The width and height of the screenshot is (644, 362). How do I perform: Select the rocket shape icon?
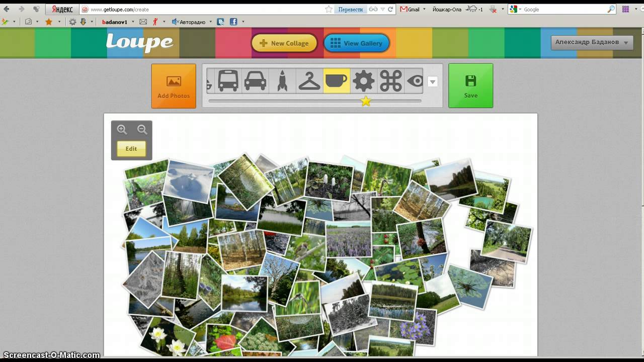pyautogui.click(x=282, y=80)
